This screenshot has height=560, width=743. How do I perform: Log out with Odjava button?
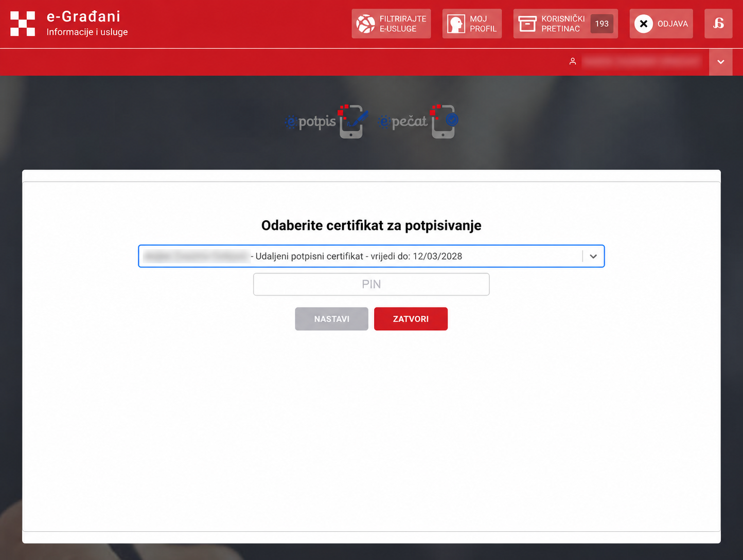point(661,24)
